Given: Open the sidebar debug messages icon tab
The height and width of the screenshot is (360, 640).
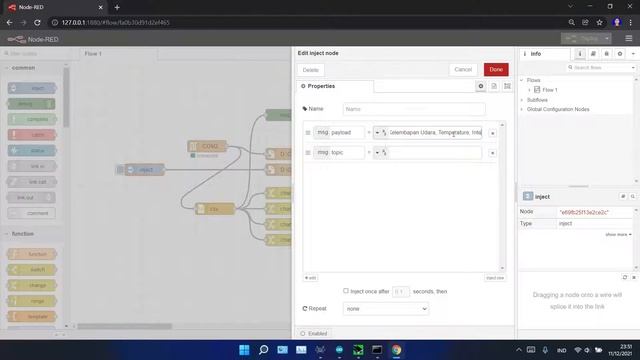Looking at the screenshot, I should [x=607, y=54].
